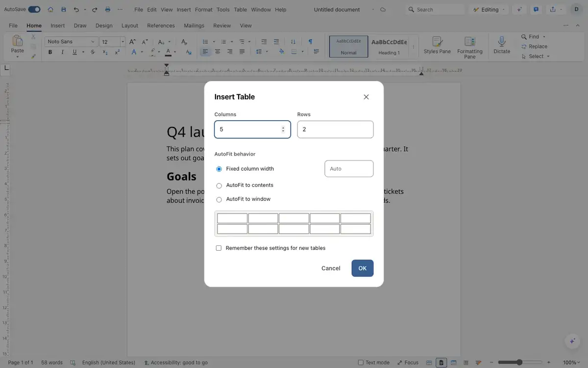Viewport: 588px width, 368px height.
Task: Click the Dictate microphone button
Action: pos(502,46)
